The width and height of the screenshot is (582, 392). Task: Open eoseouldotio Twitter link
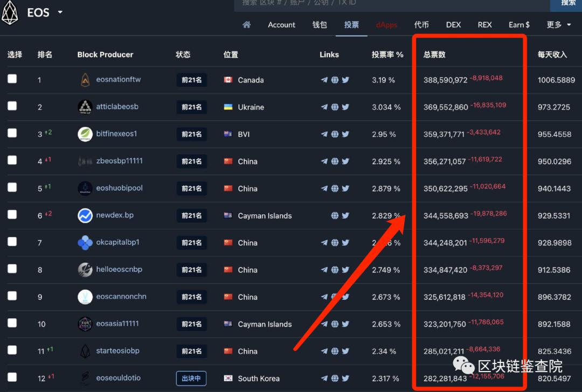point(345,378)
